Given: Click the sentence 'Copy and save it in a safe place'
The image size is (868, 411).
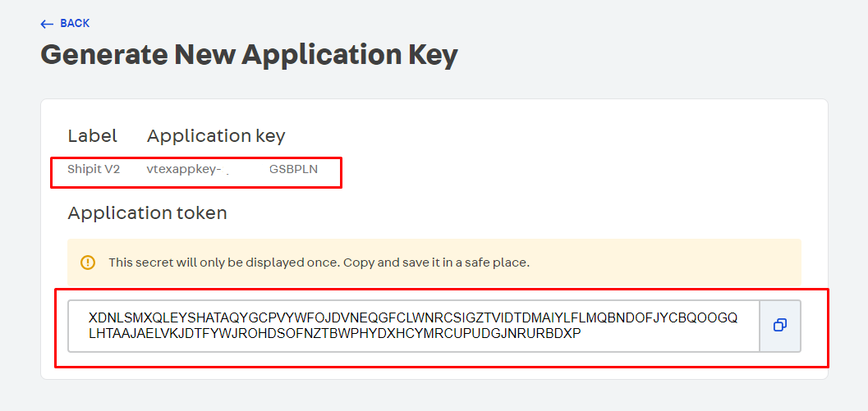Looking at the screenshot, I should [x=437, y=263].
